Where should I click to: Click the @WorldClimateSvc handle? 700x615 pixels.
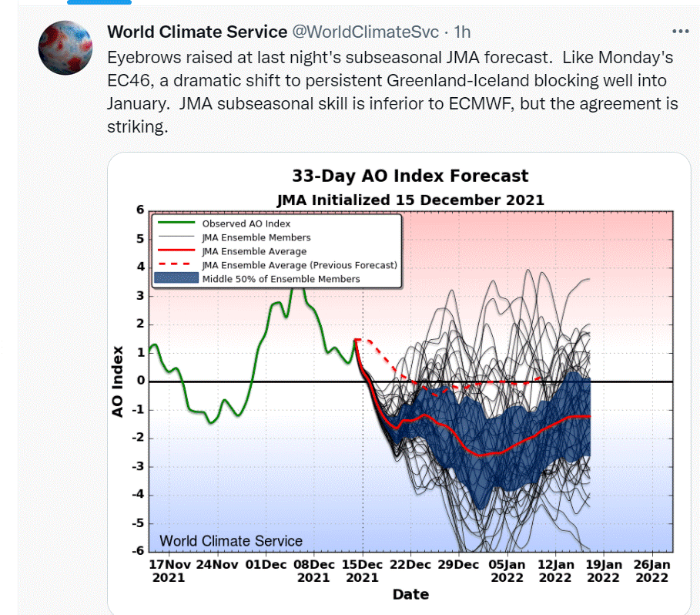point(366,32)
